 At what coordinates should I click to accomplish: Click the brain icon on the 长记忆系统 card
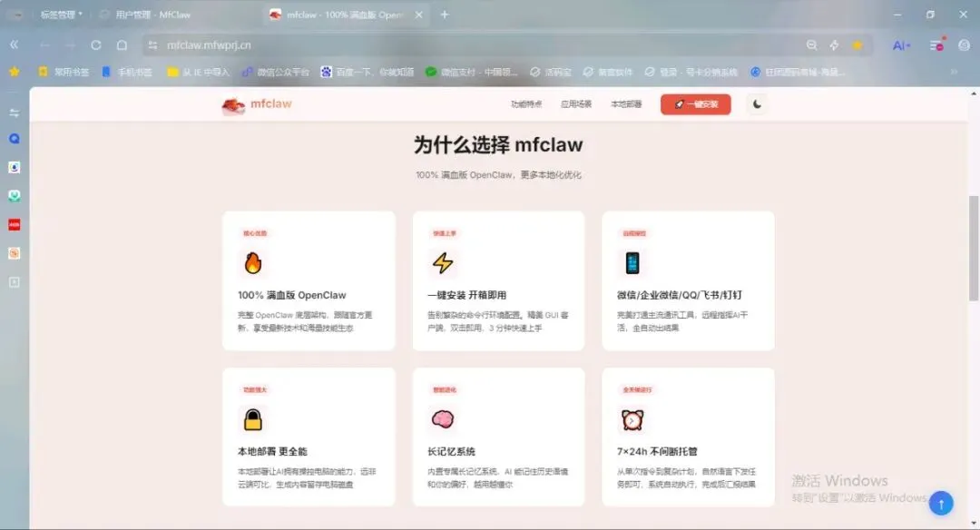tap(443, 418)
